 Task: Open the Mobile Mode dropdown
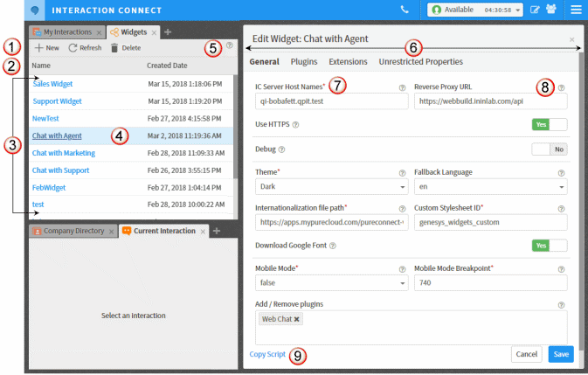tap(330, 283)
